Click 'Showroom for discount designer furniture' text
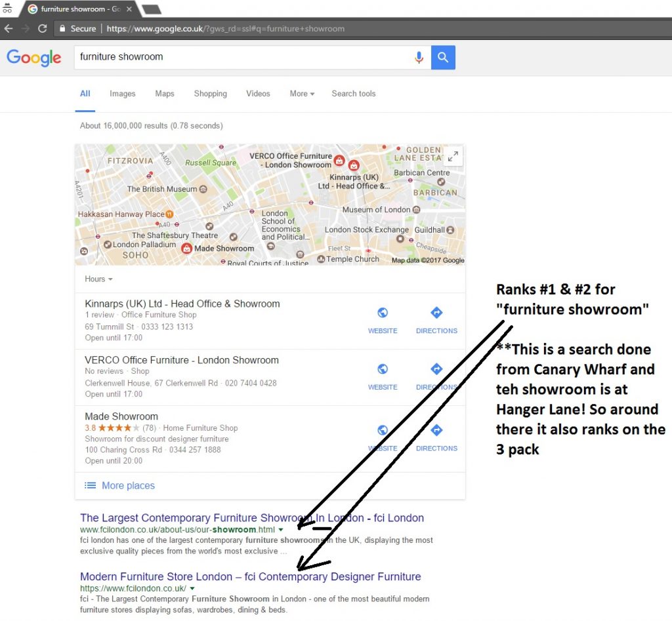 coord(157,439)
